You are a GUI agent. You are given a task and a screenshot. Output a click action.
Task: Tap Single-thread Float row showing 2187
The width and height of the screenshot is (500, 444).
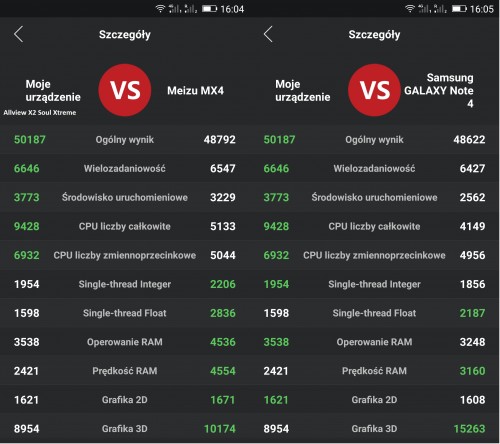[x=375, y=313]
